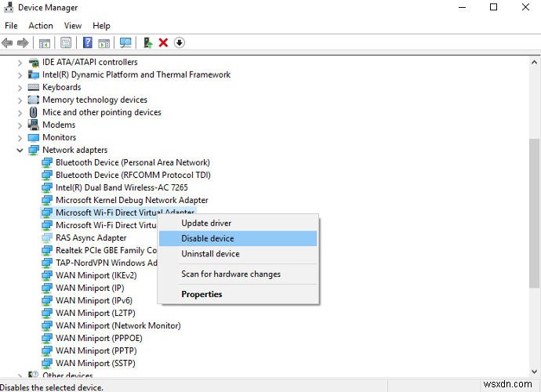Select Microsoft Kernel Debug Network Adapter

coord(132,200)
